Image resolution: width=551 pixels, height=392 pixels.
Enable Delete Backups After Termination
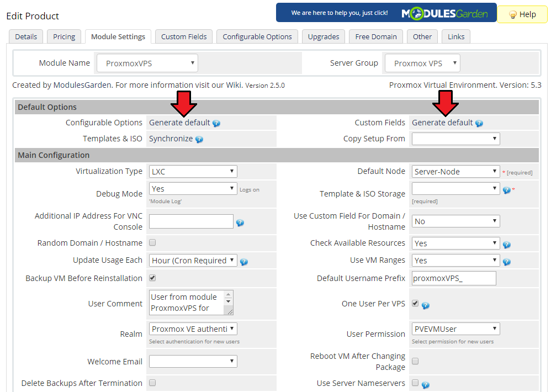(152, 383)
